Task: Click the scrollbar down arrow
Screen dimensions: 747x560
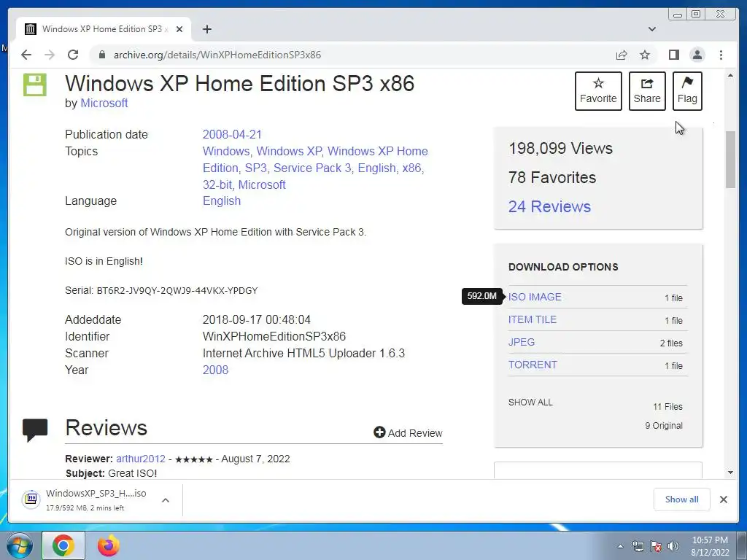Action: pyautogui.click(x=731, y=472)
